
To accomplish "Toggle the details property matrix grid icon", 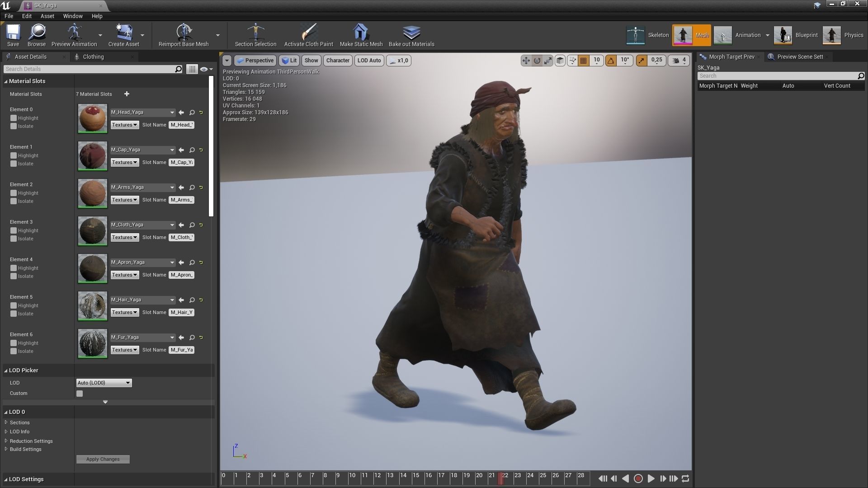I will pos(192,69).
